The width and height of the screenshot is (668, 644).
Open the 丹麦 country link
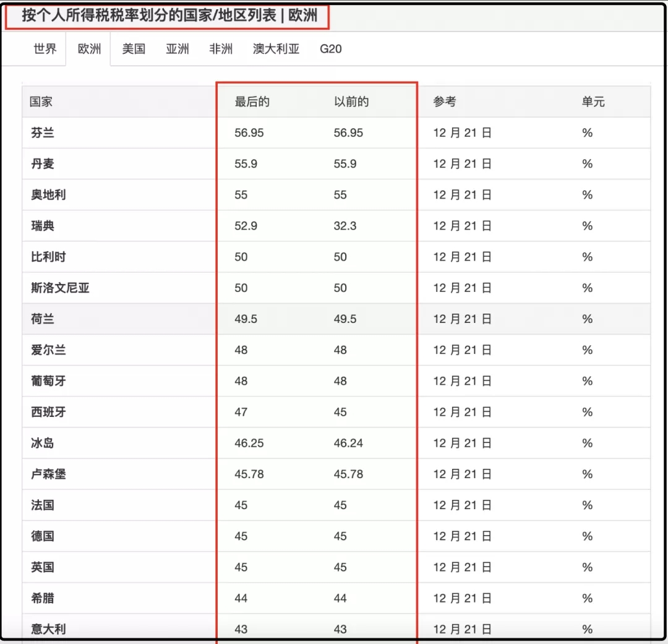(x=43, y=164)
